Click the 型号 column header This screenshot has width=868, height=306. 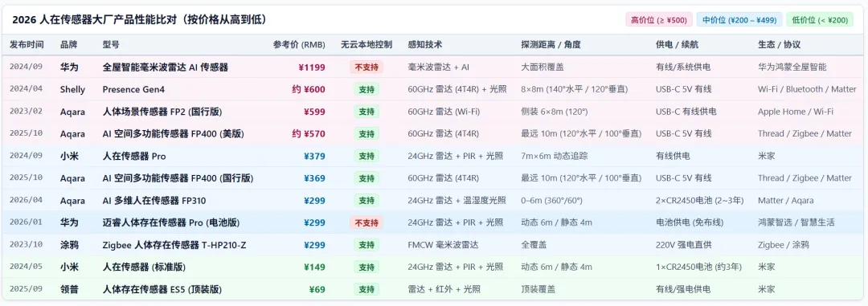click(x=111, y=45)
